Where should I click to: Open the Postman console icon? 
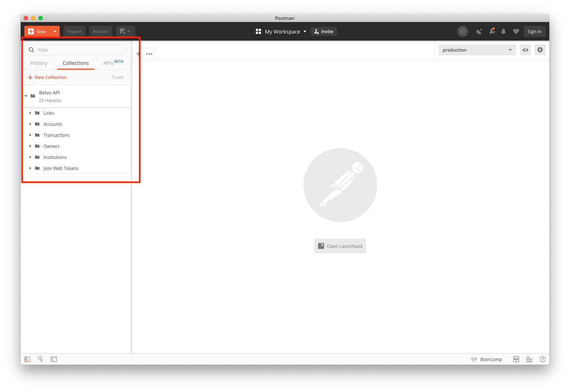point(54,359)
